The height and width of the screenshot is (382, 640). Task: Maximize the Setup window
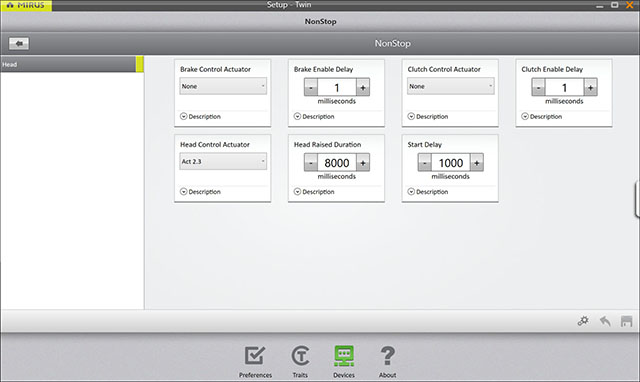point(614,5)
